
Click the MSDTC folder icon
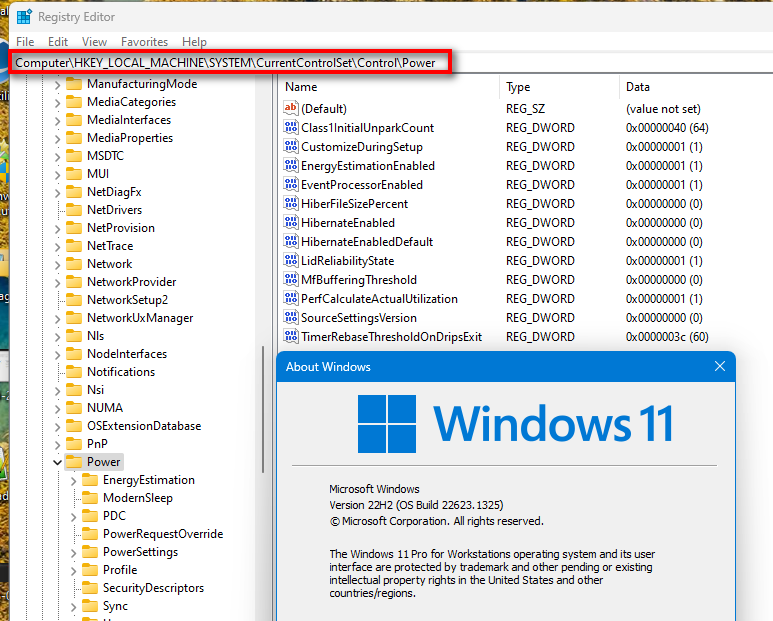coord(74,156)
